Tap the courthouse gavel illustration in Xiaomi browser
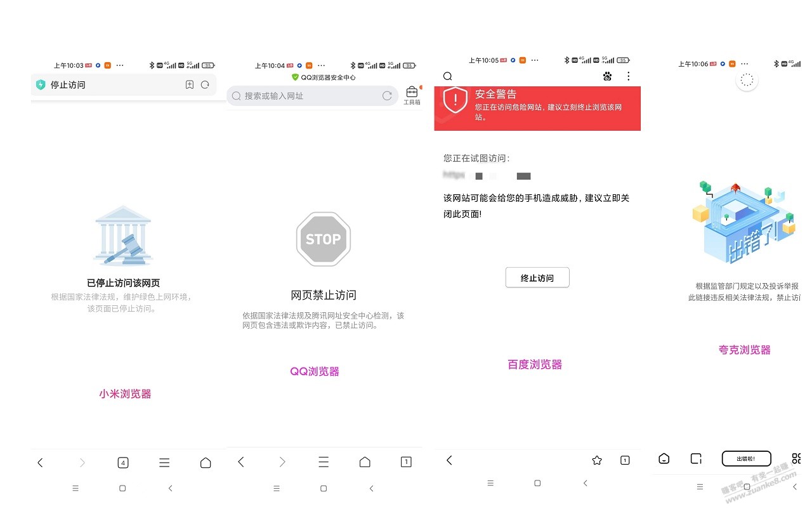 (123, 235)
